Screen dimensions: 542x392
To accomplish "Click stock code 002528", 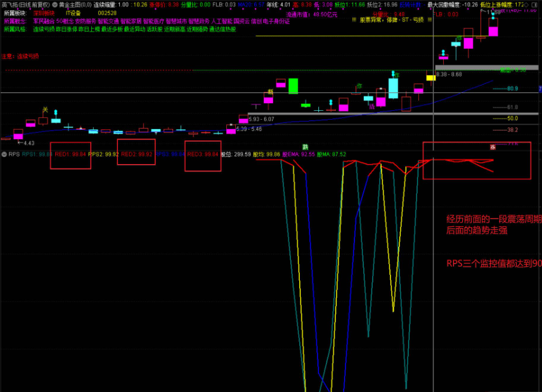I will pos(107,13).
